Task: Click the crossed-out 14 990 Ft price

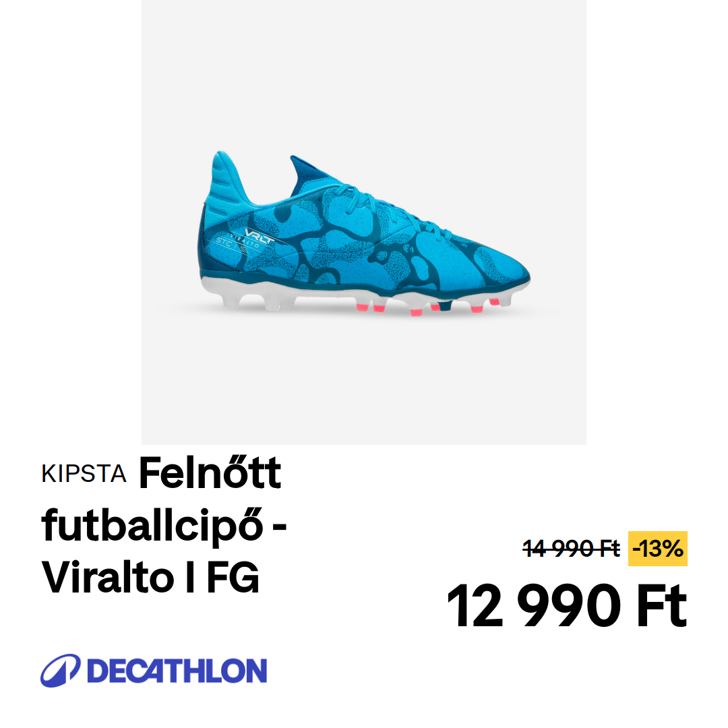Action: coord(571,549)
